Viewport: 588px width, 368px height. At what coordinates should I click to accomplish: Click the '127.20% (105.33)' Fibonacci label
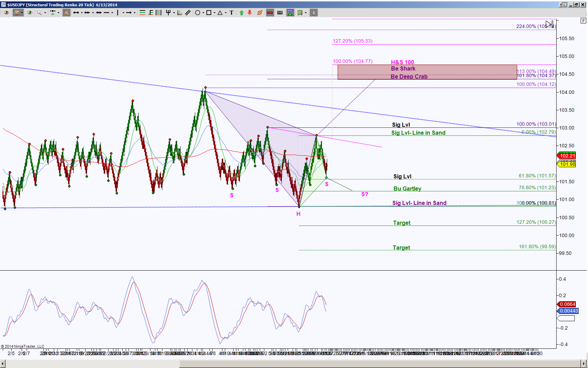click(x=353, y=41)
